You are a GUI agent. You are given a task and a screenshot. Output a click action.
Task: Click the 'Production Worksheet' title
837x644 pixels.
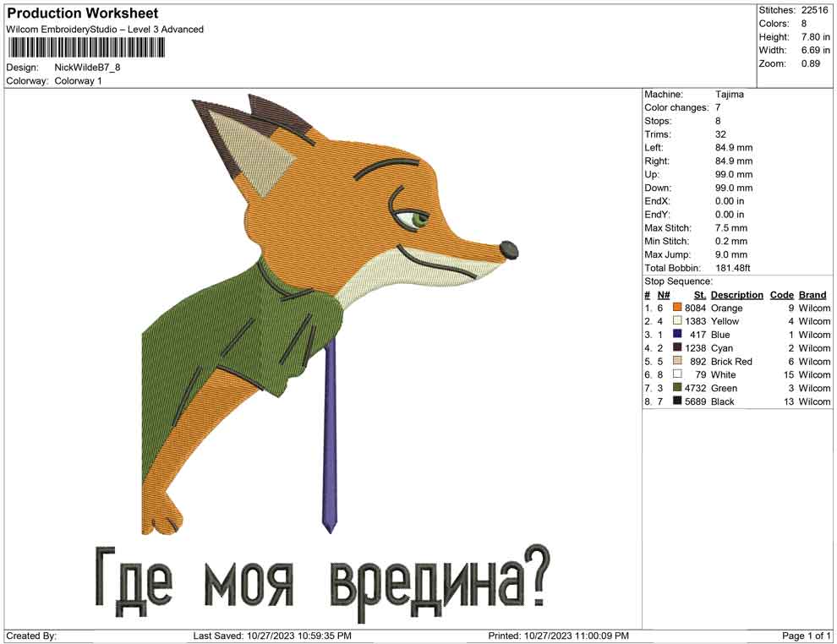(83, 14)
